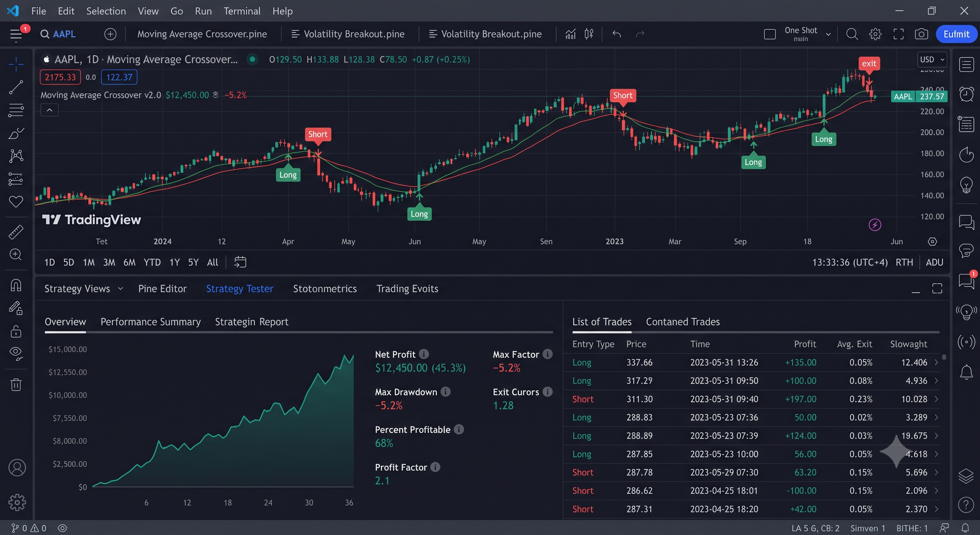Take a chart snapshot with camera icon
980x535 pixels.
(x=921, y=34)
